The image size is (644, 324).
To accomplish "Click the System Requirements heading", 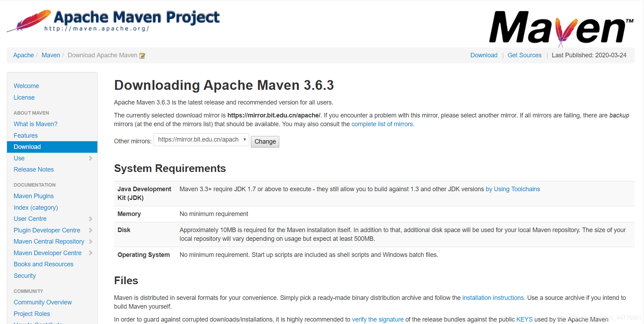I will [170, 168].
